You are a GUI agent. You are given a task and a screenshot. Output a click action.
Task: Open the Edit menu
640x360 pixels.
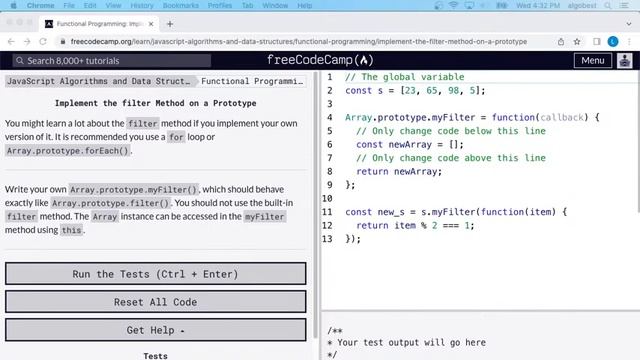(90, 6)
